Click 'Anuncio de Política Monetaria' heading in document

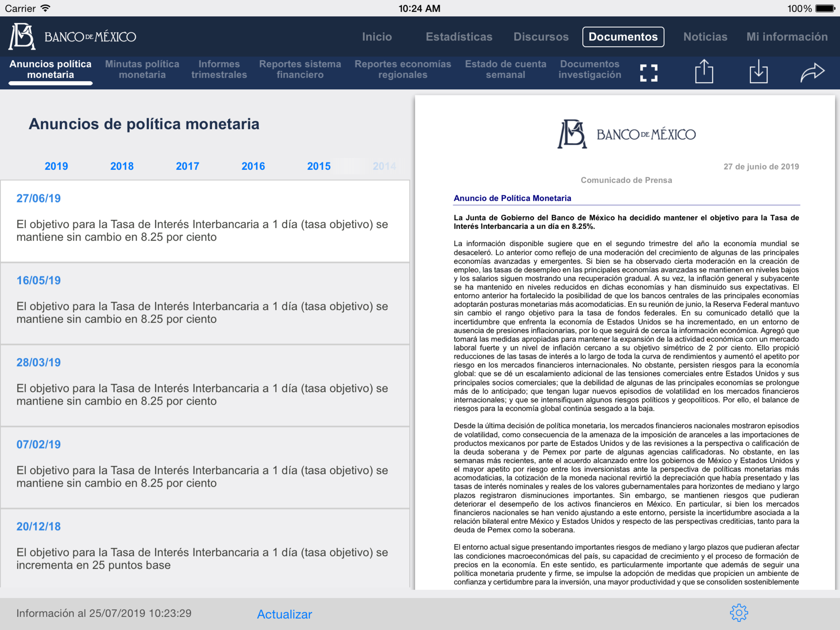click(512, 198)
